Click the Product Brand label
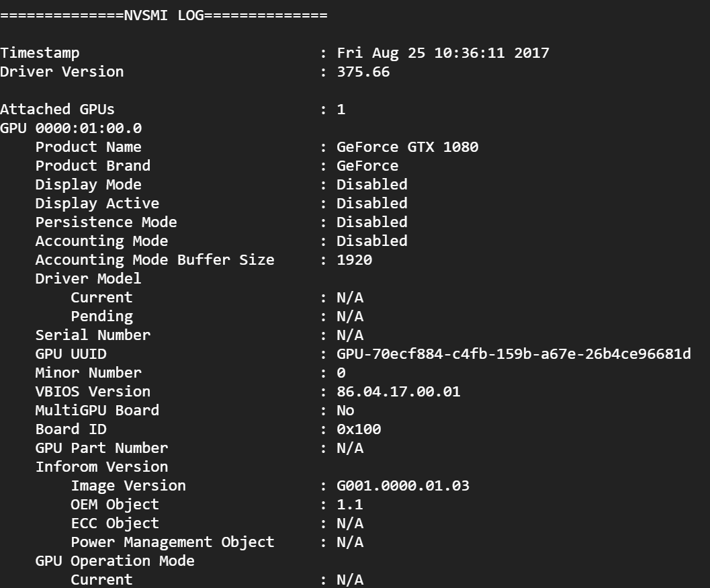The width and height of the screenshot is (710, 588). [x=93, y=165]
